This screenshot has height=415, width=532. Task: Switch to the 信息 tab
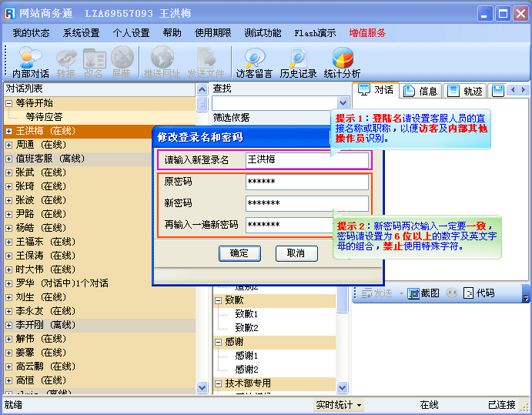420,91
